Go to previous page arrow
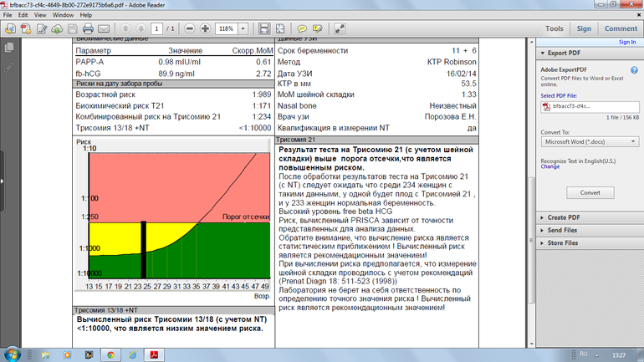 (125, 28)
